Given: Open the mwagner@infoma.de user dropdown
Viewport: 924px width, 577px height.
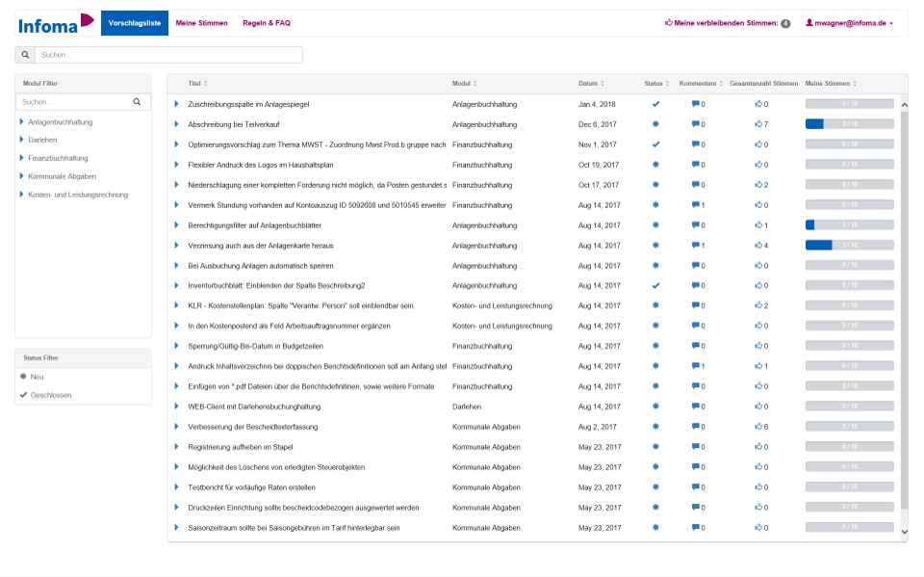Looking at the screenshot, I should click(850, 23).
